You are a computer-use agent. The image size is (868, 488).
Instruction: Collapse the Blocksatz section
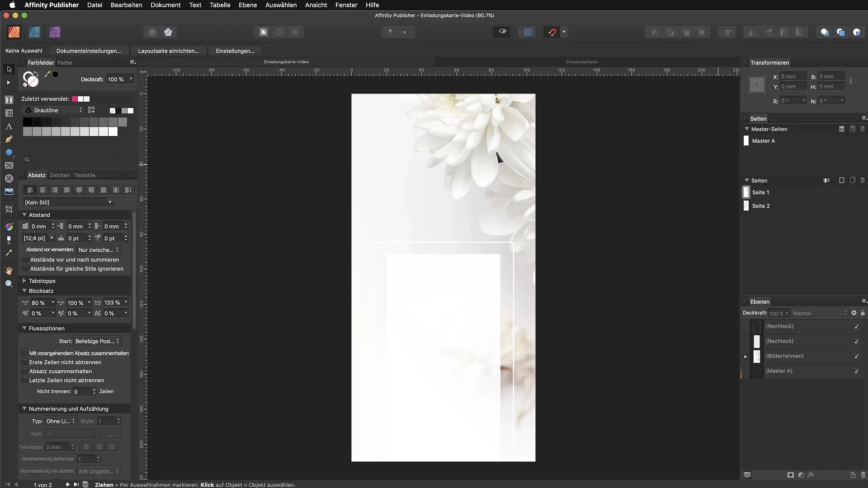point(24,291)
